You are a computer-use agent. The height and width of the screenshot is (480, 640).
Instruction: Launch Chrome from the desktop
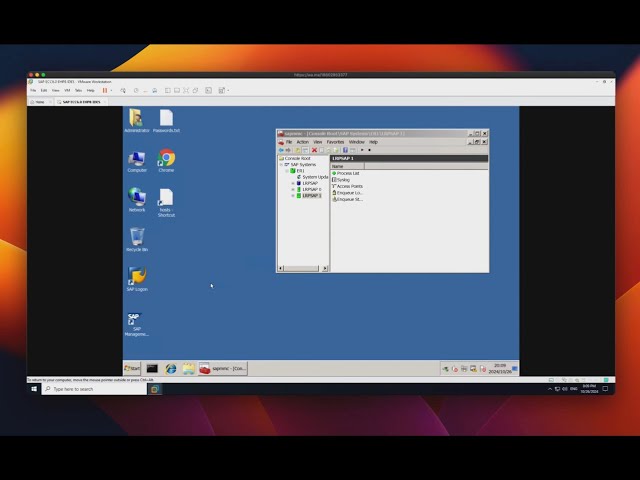click(x=166, y=160)
